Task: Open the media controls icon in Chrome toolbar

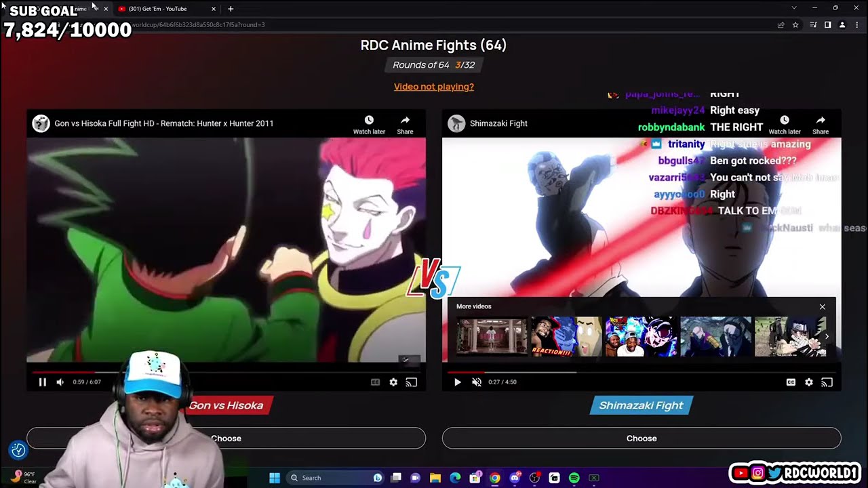Action: point(813,25)
